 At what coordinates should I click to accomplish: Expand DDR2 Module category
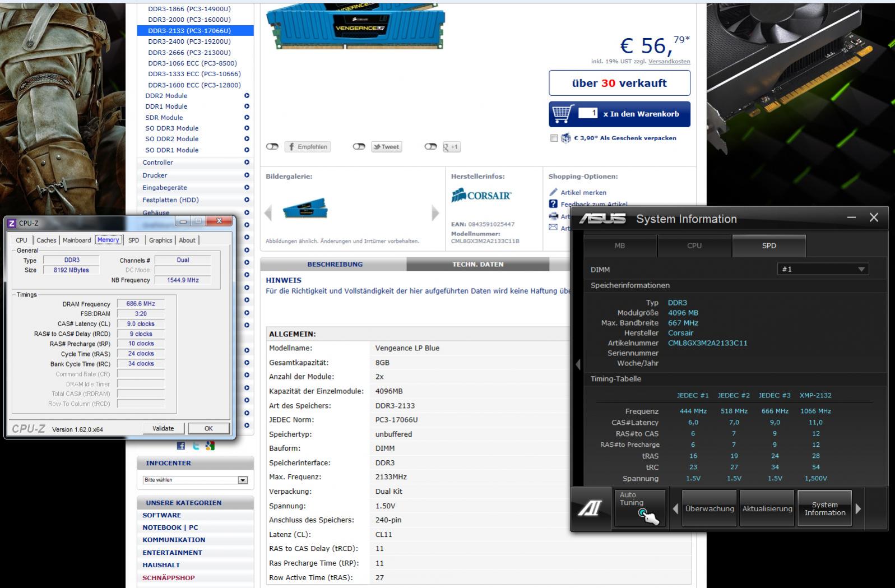pos(247,96)
